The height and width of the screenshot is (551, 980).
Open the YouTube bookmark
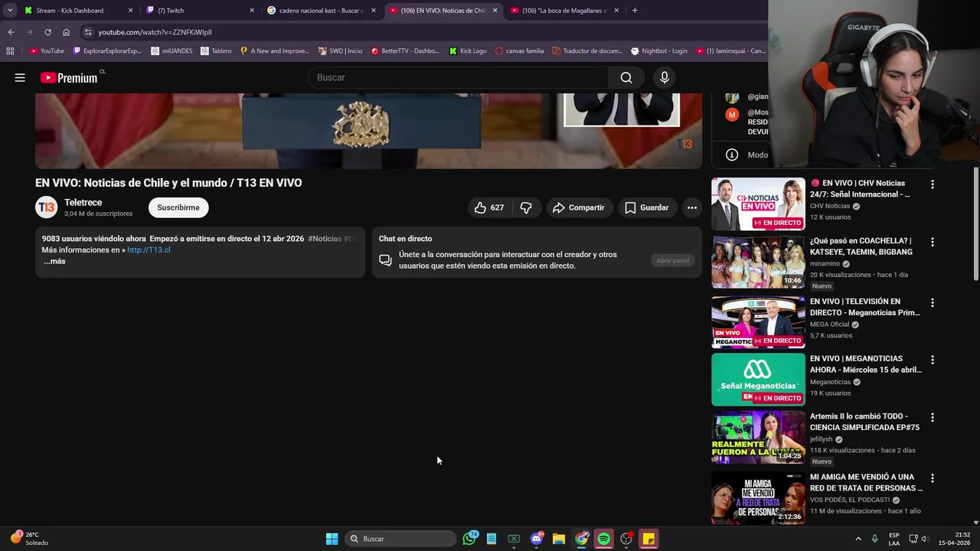(47, 51)
